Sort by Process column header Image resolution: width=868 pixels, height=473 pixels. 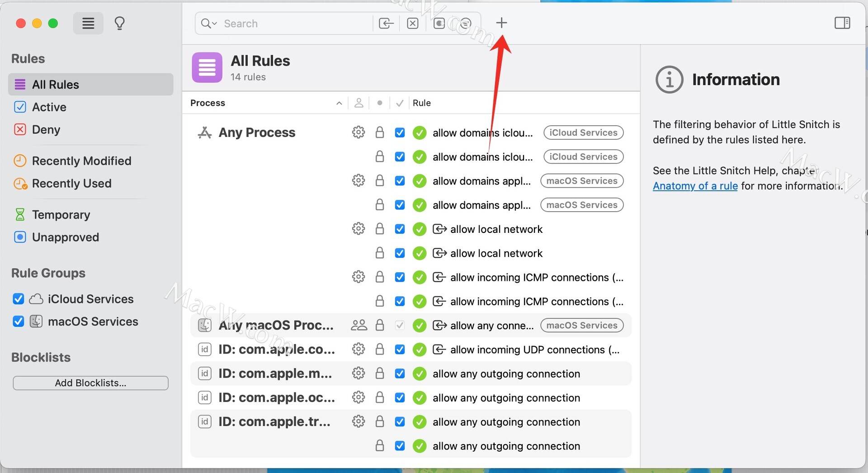(x=208, y=103)
